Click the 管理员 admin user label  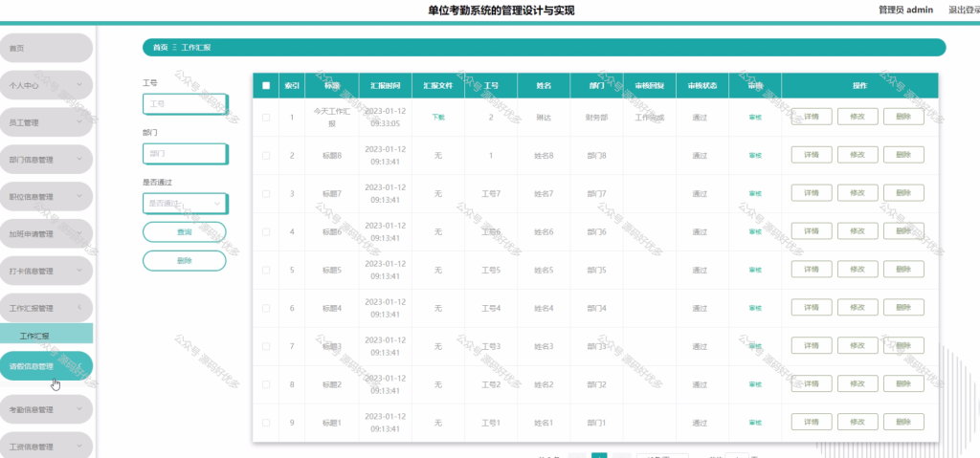pos(905,10)
